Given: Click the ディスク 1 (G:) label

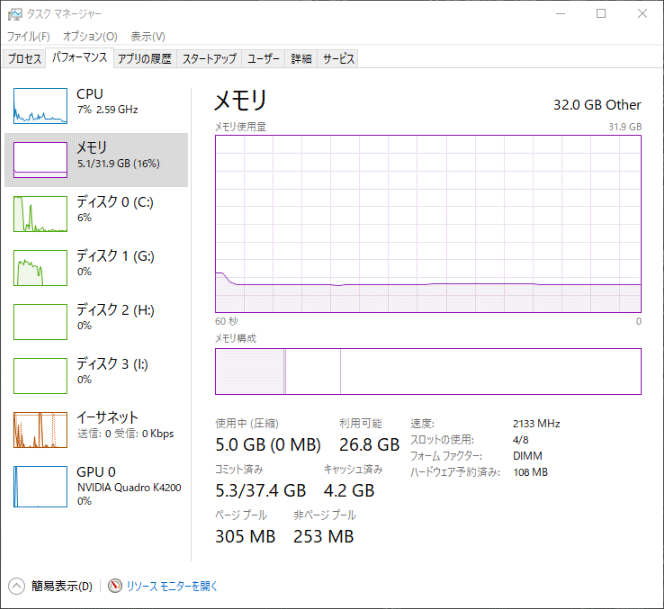Looking at the screenshot, I should pyautogui.click(x=115, y=256).
